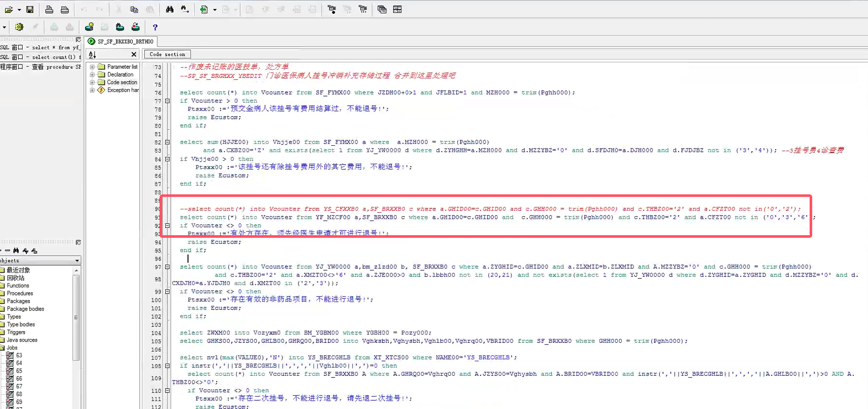The height and width of the screenshot is (409, 868).
Task: Click the Execute gear icon
Action: coord(19,27)
